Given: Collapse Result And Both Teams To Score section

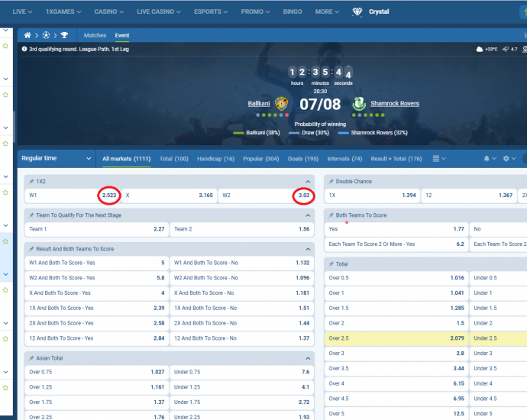Looking at the screenshot, I should [x=308, y=249].
